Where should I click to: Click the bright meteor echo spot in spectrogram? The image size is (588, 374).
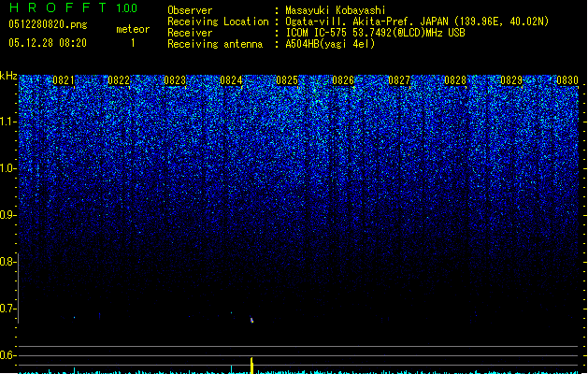[x=252, y=320]
